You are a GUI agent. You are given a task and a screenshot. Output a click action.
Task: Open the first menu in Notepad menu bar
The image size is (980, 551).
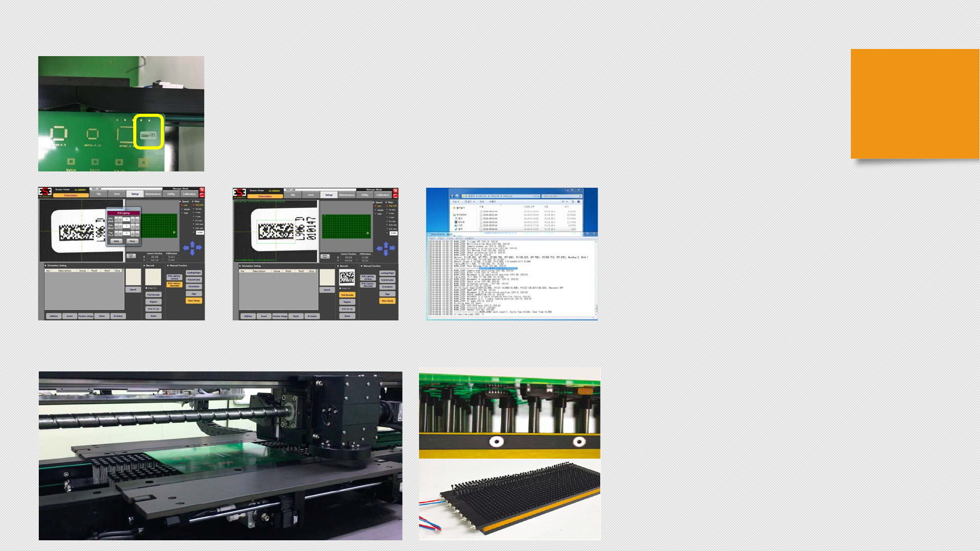coord(431,238)
